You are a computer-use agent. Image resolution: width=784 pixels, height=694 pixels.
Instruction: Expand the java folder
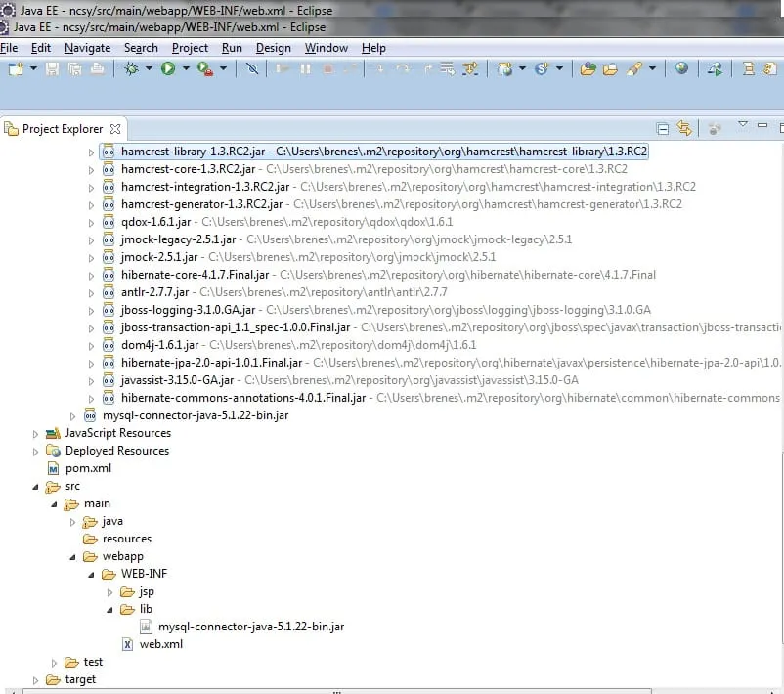pyautogui.click(x=72, y=522)
